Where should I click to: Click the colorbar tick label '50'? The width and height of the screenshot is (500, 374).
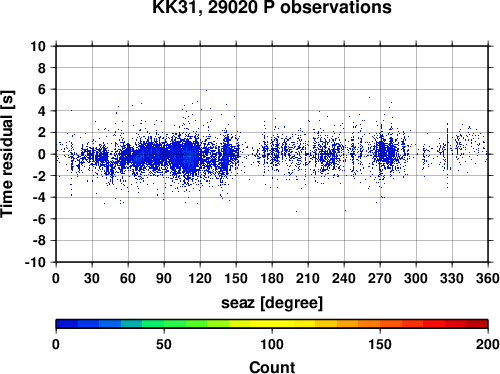pos(164,344)
